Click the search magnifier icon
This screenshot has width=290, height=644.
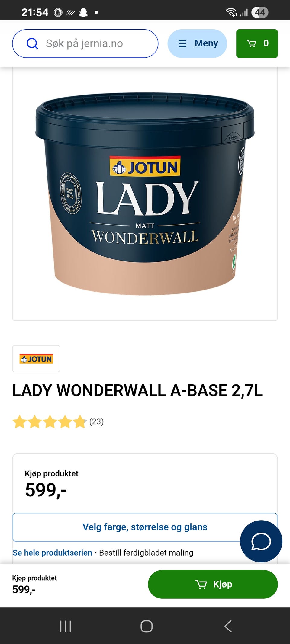pos(32,43)
